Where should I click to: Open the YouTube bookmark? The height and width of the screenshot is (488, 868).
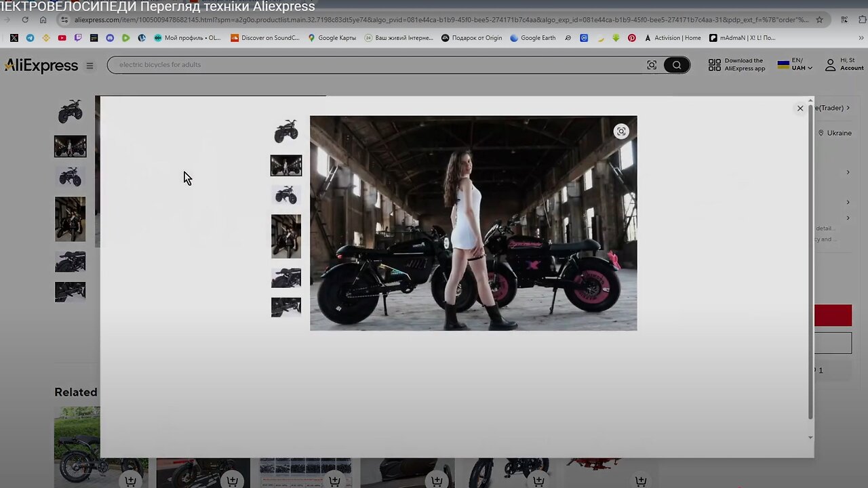(62, 38)
